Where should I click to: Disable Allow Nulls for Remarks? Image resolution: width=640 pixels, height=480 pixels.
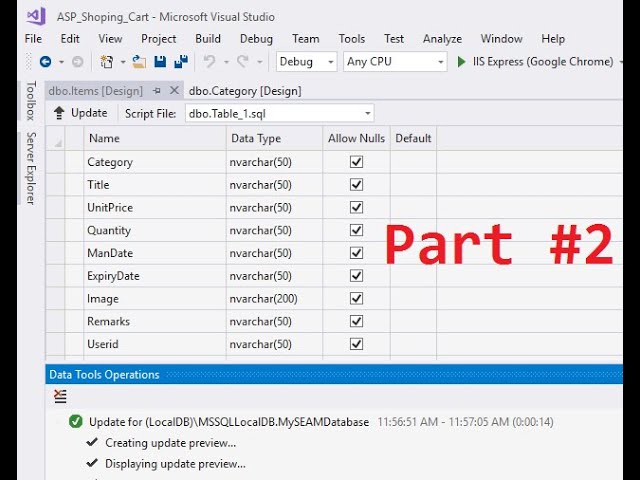(356, 321)
